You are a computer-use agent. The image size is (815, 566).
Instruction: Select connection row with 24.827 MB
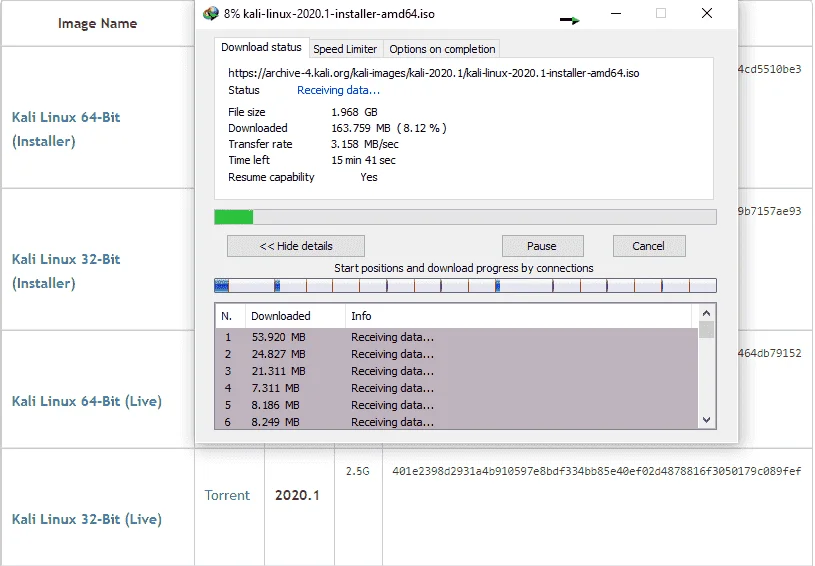[456, 354]
